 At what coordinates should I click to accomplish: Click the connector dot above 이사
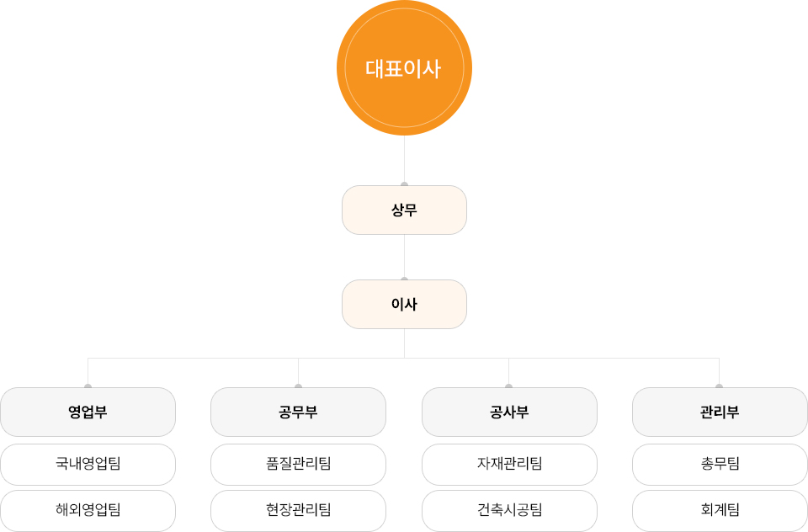pos(404,279)
